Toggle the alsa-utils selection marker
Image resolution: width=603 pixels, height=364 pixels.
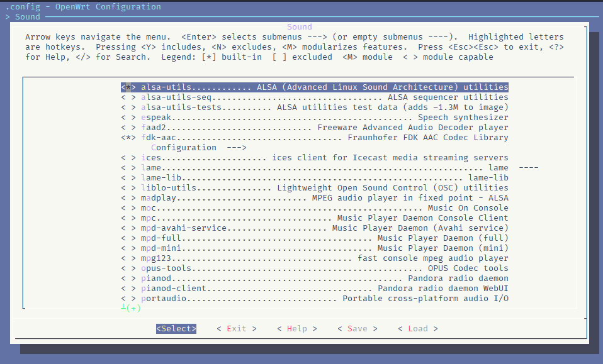click(x=128, y=87)
